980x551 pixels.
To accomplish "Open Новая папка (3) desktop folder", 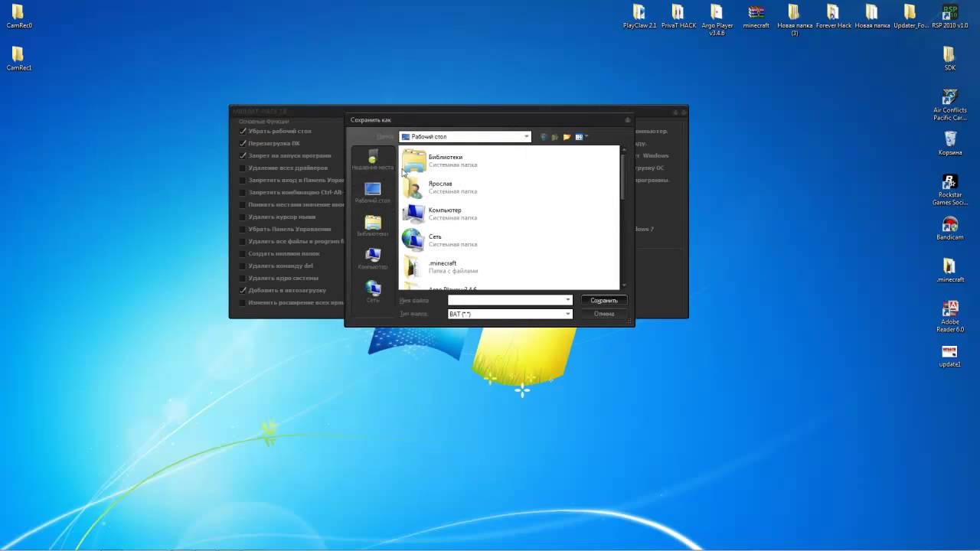I will coord(794,20).
